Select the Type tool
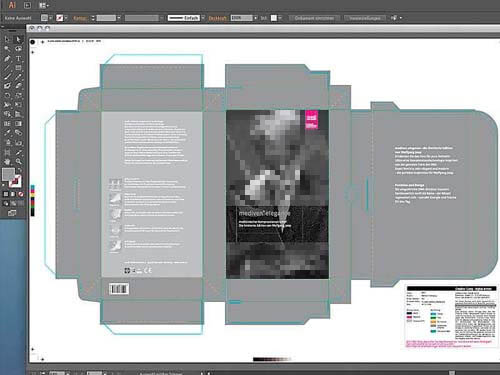500x375 pixels. (x=18, y=58)
